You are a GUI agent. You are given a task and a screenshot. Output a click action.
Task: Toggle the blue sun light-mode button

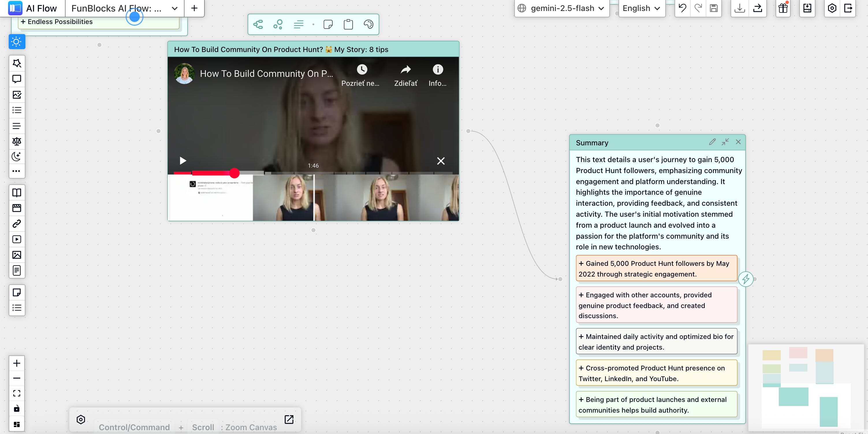(x=16, y=42)
